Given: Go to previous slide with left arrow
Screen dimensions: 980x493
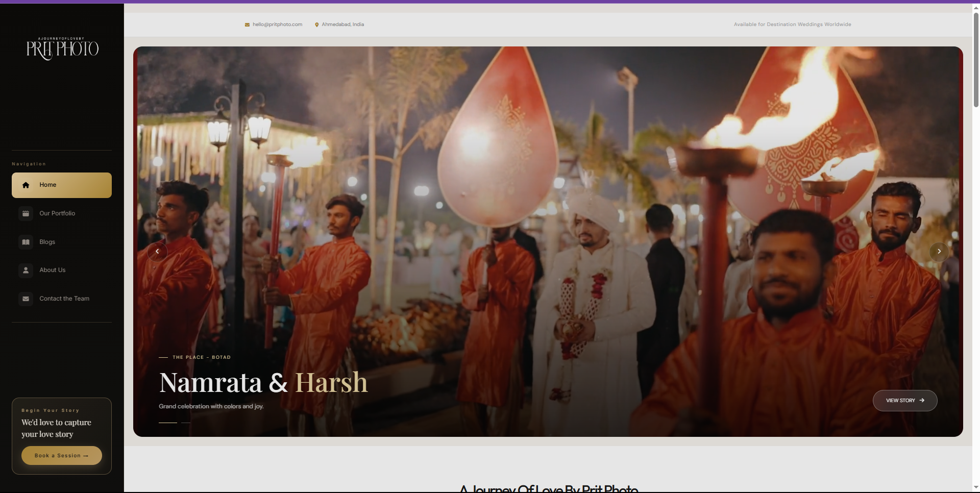Looking at the screenshot, I should pos(157,252).
